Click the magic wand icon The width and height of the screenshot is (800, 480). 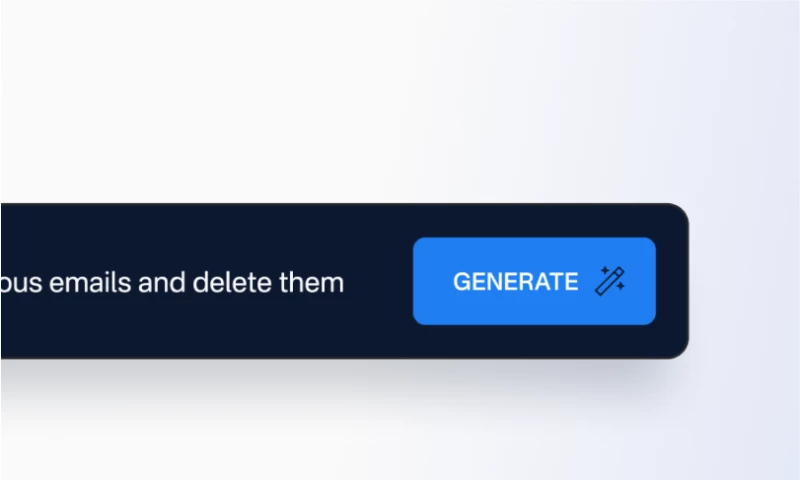point(610,281)
